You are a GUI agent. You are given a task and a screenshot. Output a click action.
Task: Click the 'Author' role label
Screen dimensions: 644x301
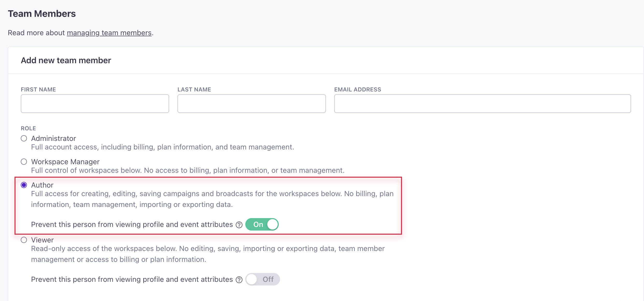tap(42, 185)
